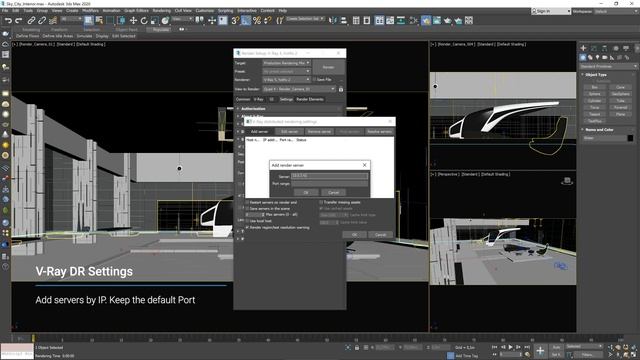Toggle the selection lock icon in status bar

point(357,348)
